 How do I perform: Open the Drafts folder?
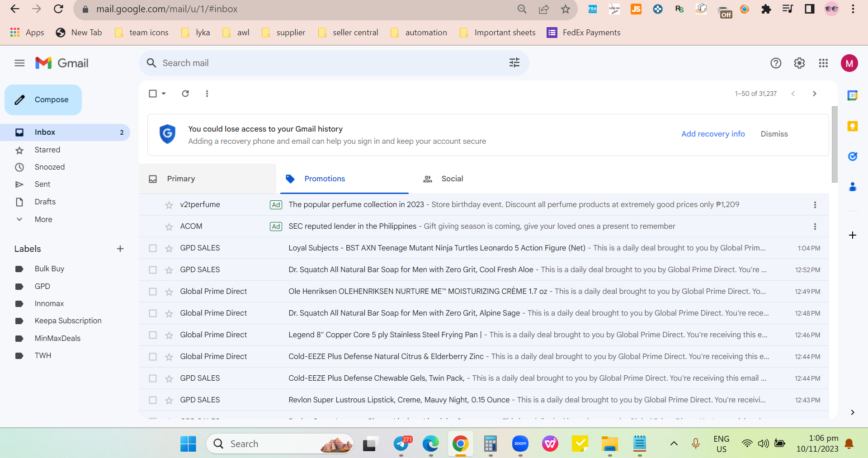coord(65,202)
